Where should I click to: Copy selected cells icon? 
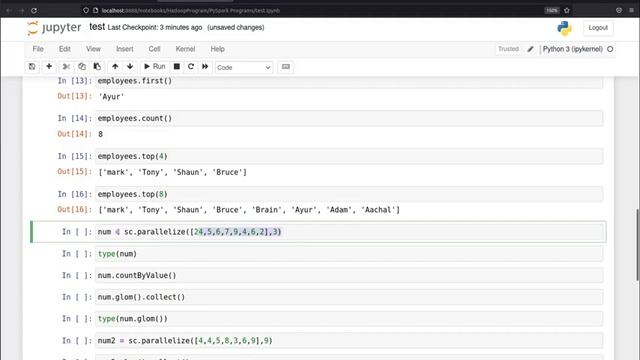[82, 67]
